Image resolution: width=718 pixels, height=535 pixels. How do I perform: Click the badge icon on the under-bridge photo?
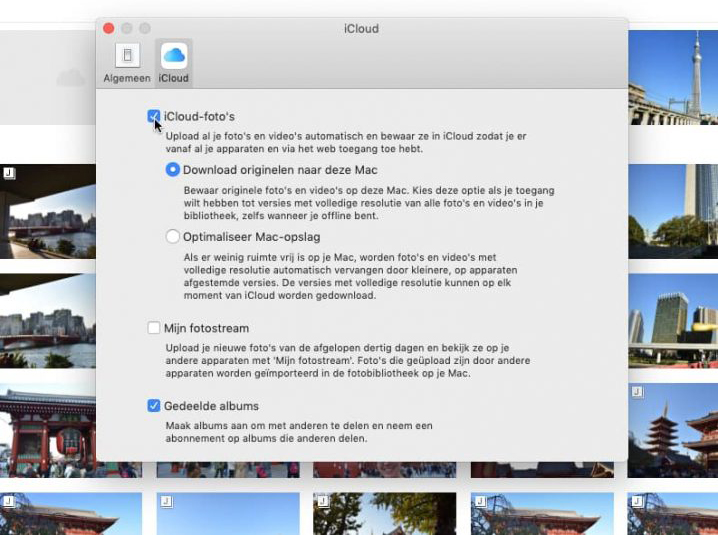point(9,174)
